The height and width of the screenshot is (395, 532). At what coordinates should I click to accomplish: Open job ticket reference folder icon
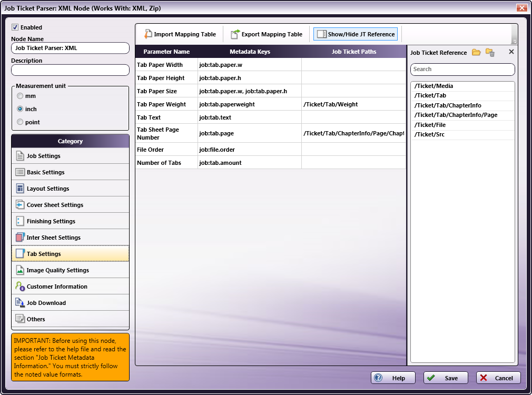[x=476, y=52]
